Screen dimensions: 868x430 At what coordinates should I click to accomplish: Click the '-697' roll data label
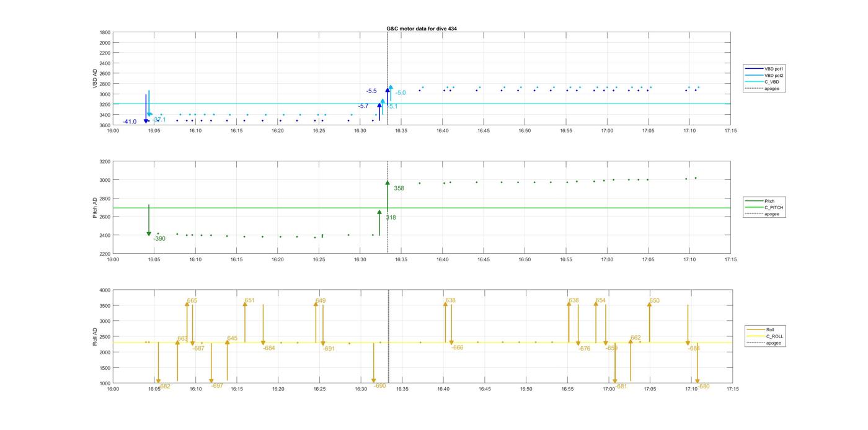coord(217,386)
